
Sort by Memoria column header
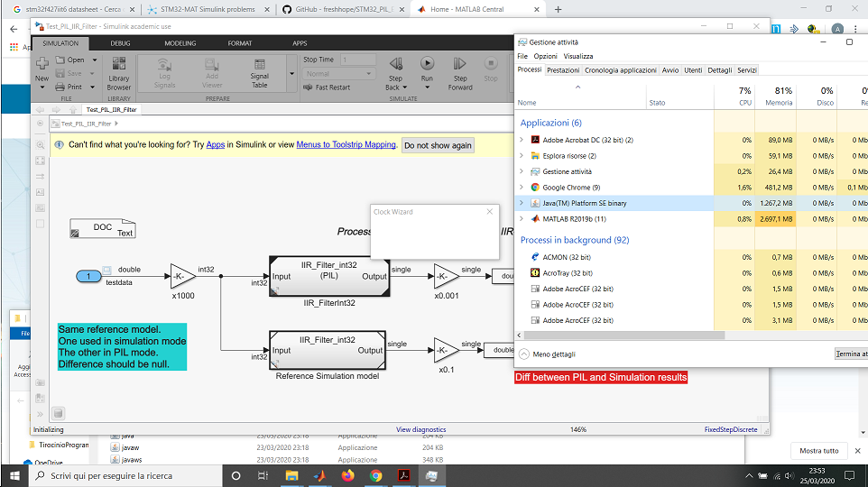[x=776, y=96]
